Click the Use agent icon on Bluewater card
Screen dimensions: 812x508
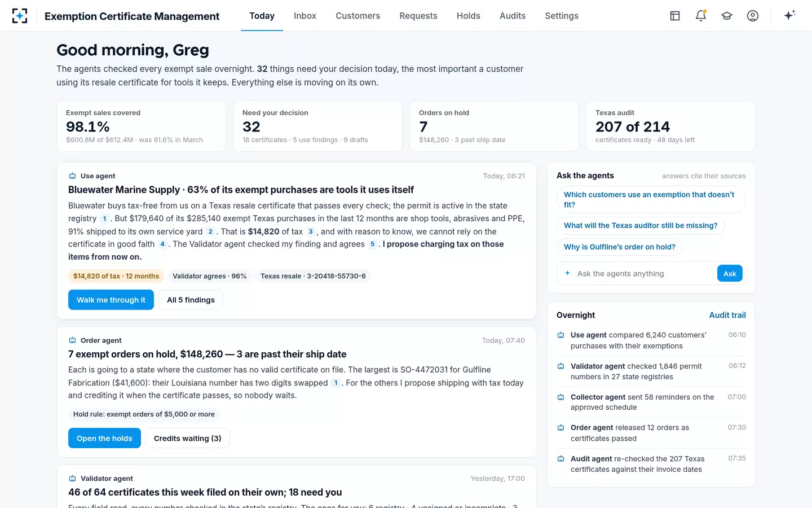click(72, 176)
